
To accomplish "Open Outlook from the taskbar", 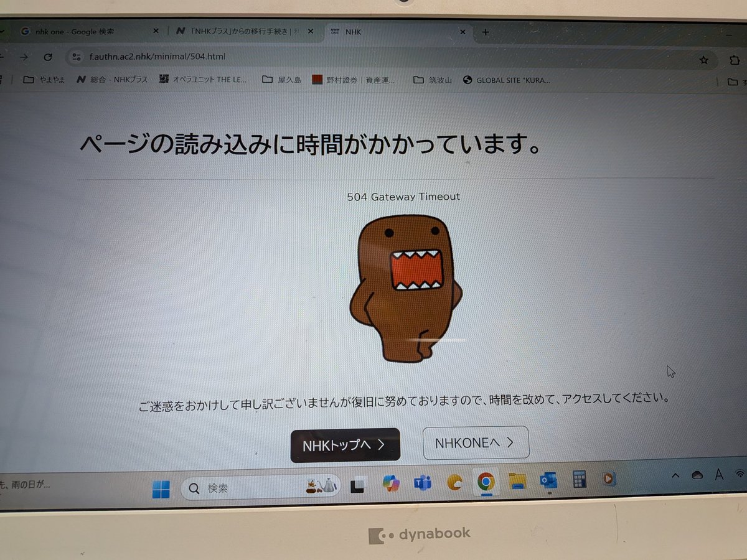I will [x=548, y=480].
